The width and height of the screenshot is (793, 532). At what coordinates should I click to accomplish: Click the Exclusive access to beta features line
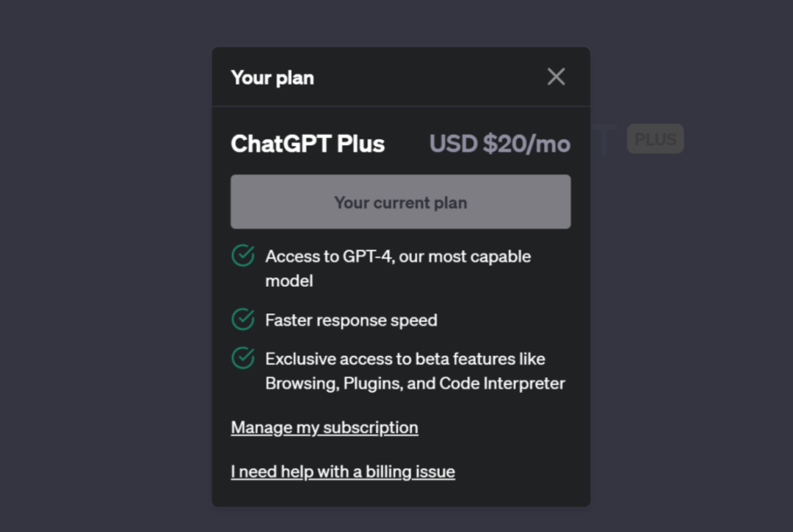pos(405,360)
